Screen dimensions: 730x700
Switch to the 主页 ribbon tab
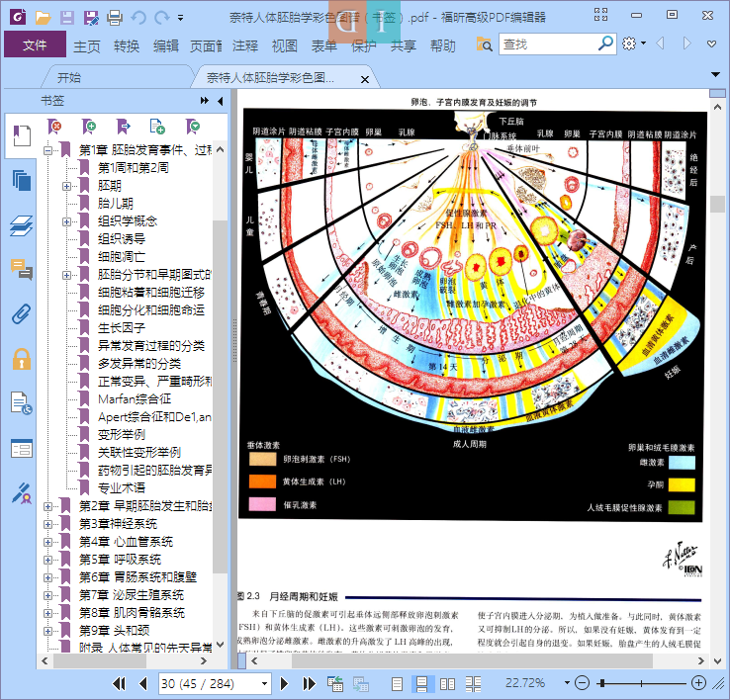coord(87,46)
